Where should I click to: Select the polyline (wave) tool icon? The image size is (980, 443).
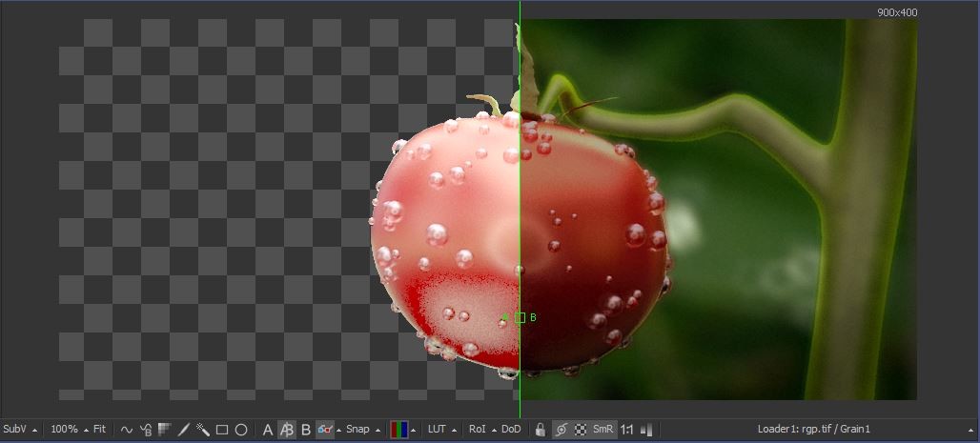[127, 430]
